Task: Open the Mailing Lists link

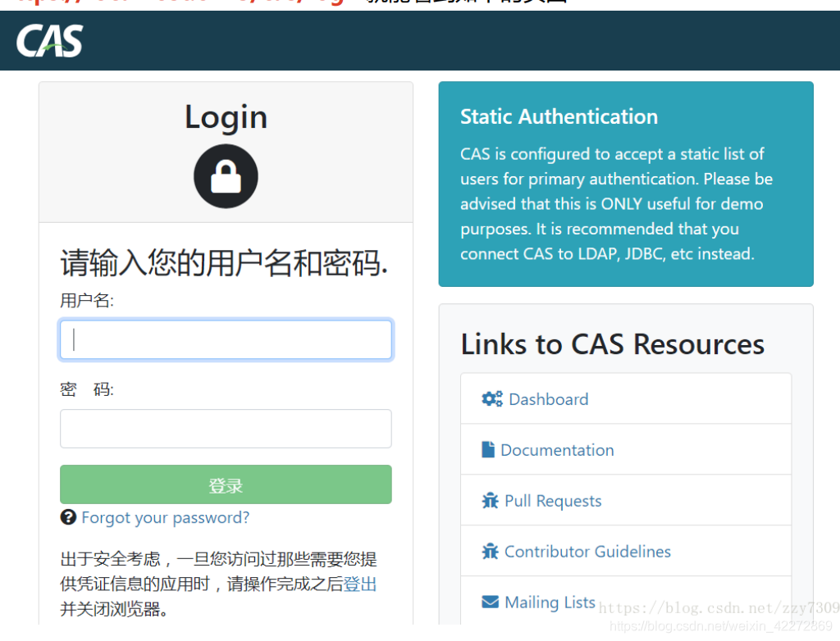Action: (550, 602)
